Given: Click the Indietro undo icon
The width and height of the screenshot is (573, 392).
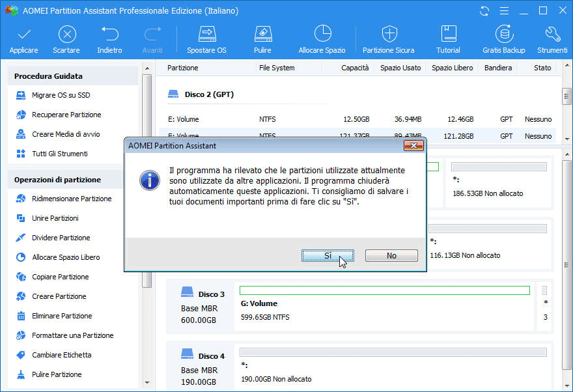Looking at the screenshot, I should (x=109, y=34).
